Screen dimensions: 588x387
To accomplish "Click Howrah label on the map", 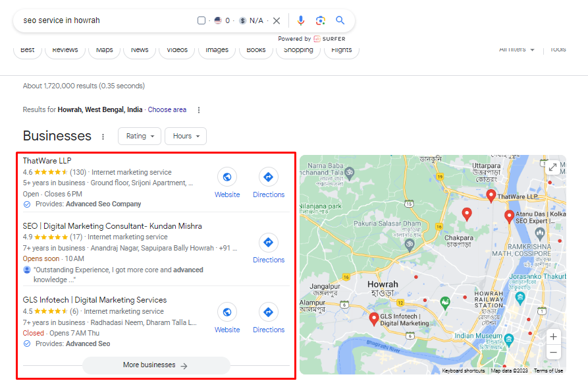I will [x=383, y=288].
